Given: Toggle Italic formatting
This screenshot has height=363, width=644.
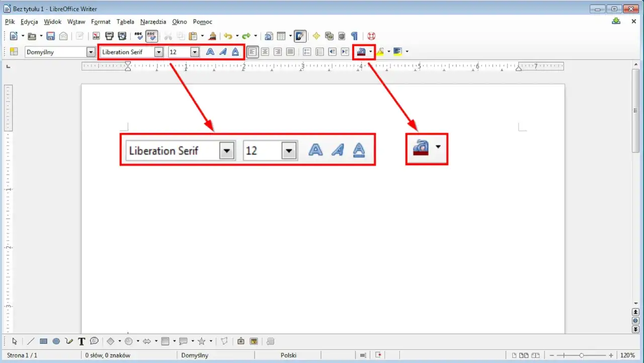Looking at the screenshot, I should (x=223, y=51).
